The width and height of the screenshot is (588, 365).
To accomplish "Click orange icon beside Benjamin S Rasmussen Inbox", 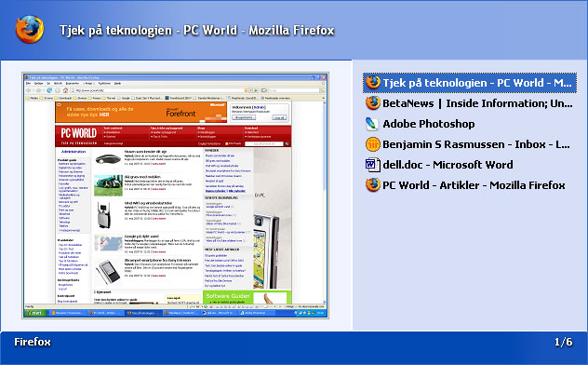I will tap(373, 144).
